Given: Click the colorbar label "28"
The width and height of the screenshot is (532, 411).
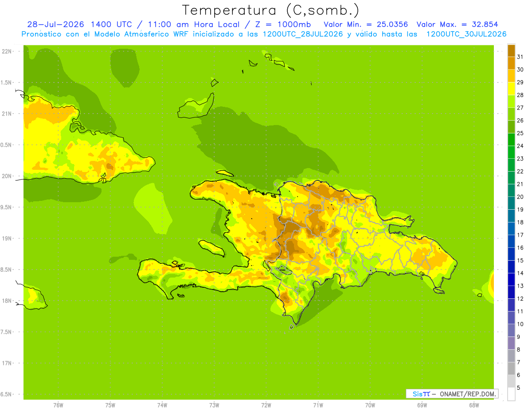Looking at the screenshot, I should pyautogui.click(x=520, y=95).
